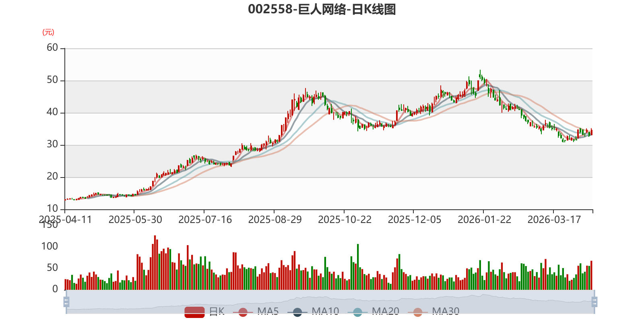This screenshot has height=322, width=644.
Task: Click the 40 price axis label
Action: (52, 112)
